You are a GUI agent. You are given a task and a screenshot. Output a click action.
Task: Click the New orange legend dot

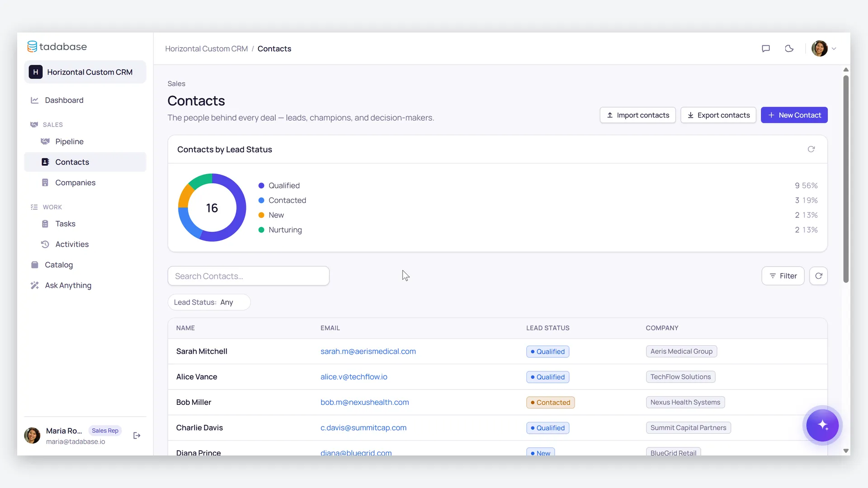point(261,215)
